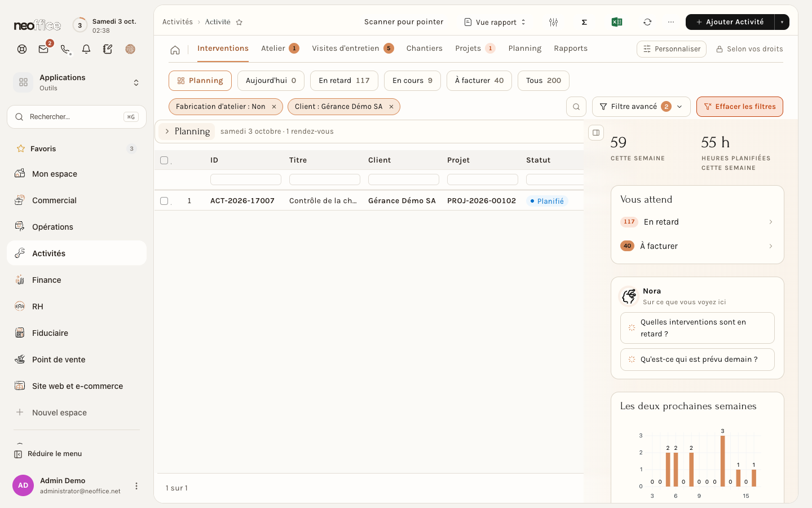Open the Point de vente space

pyautogui.click(x=77, y=360)
